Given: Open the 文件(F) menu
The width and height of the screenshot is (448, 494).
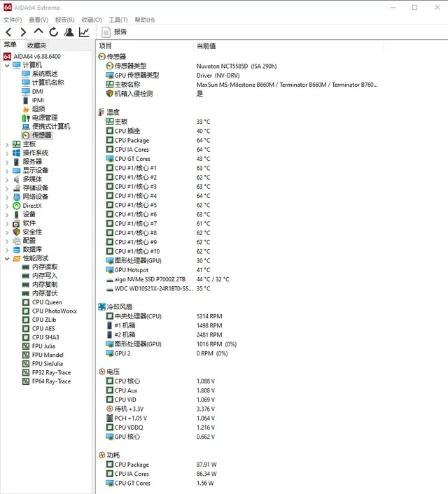Looking at the screenshot, I should (13, 20).
